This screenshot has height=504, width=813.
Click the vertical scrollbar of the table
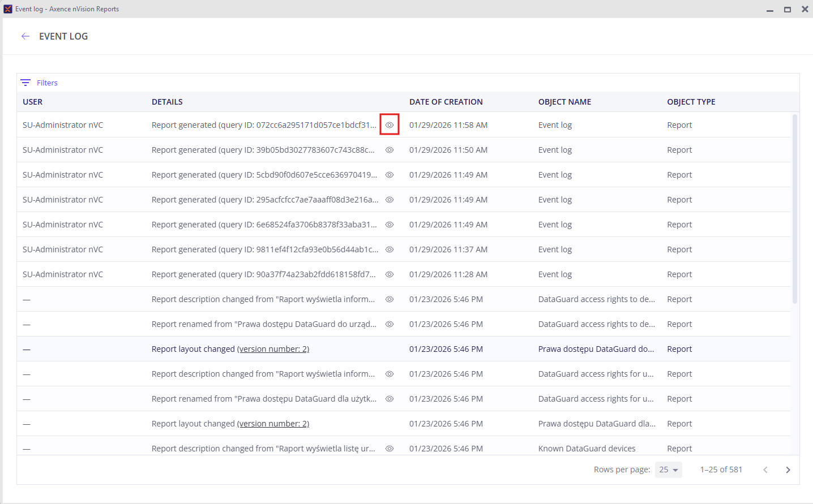794,209
